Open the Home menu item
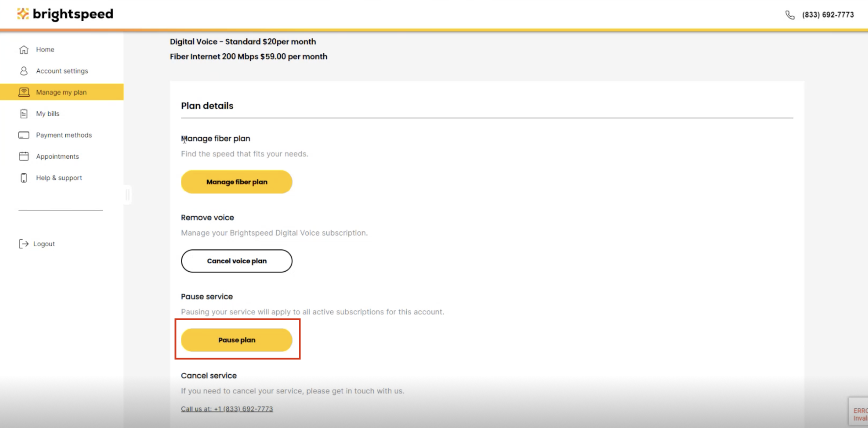This screenshot has height=428, width=868. [x=45, y=49]
